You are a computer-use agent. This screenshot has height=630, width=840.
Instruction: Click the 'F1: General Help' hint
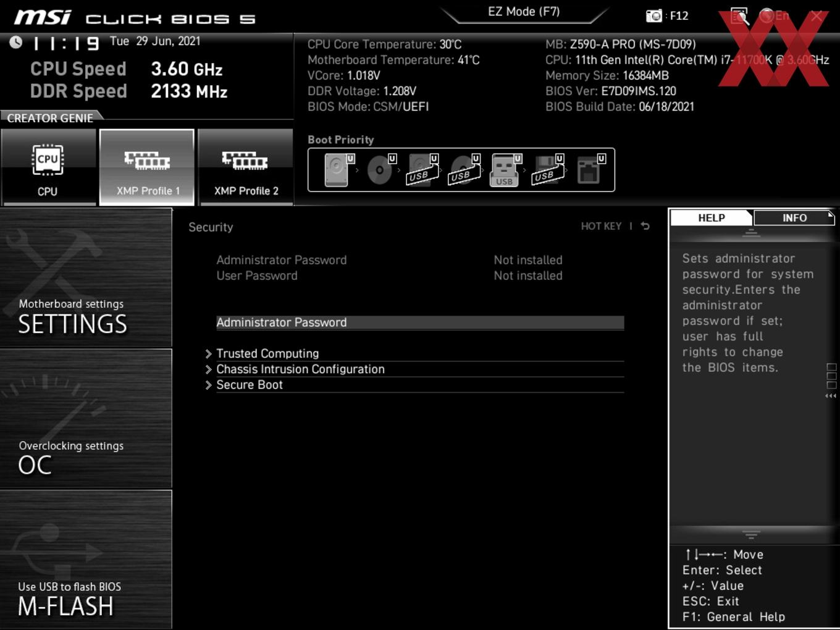click(x=733, y=616)
